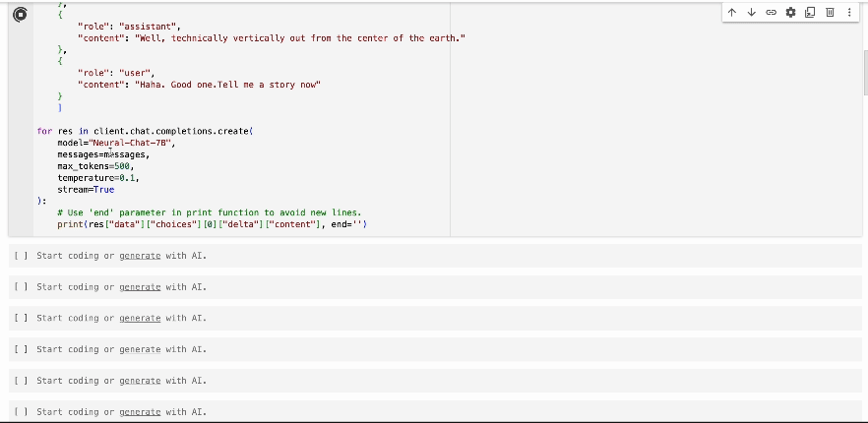This screenshot has width=868, height=423.
Task: Click 'generate' link in second empty cell
Action: (139, 287)
